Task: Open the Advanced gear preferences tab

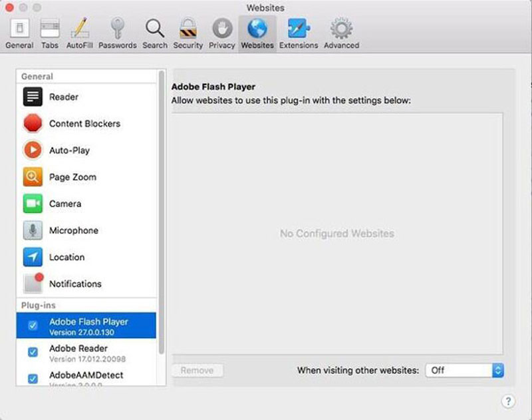Action: (341, 33)
